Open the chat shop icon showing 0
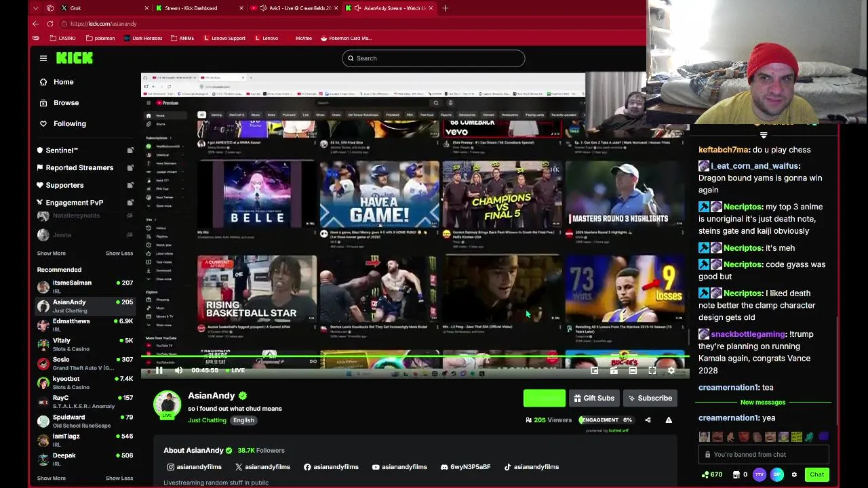The height and width of the screenshot is (488, 868). pos(740,474)
